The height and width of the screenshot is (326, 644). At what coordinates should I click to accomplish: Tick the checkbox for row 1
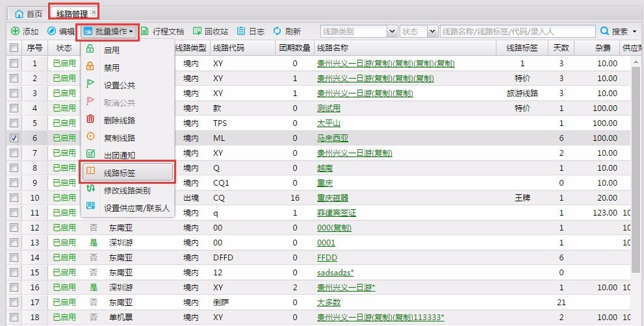(14, 64)
